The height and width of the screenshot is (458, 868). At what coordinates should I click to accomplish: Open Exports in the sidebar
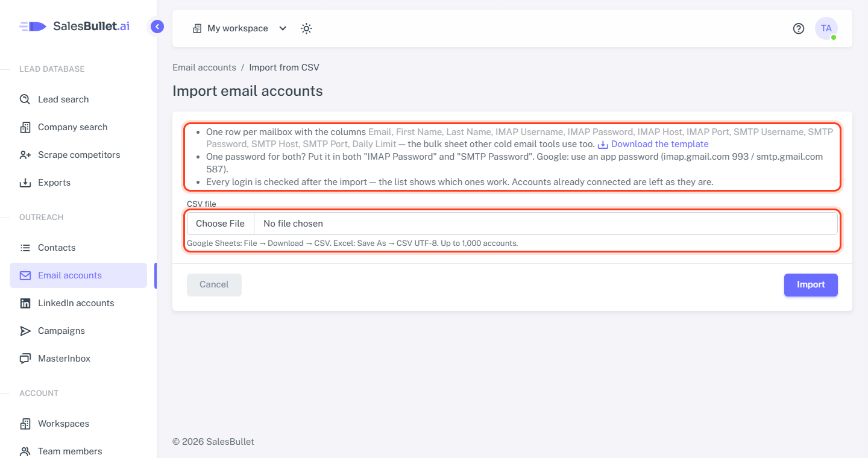pyautogui.click(x=78, y=183)
